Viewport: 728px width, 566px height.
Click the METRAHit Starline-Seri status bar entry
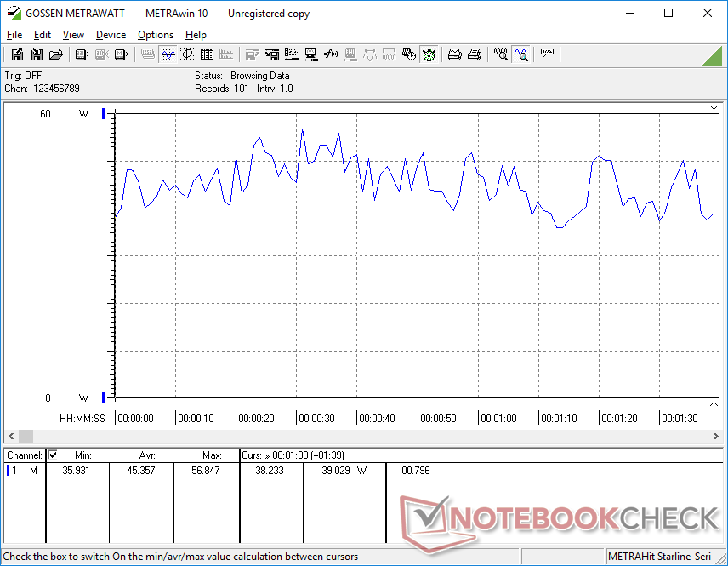[659, 557]
